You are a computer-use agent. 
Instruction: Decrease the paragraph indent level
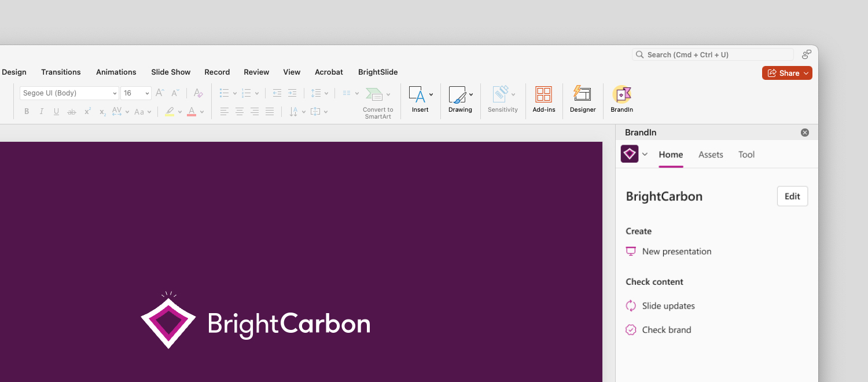277,93
